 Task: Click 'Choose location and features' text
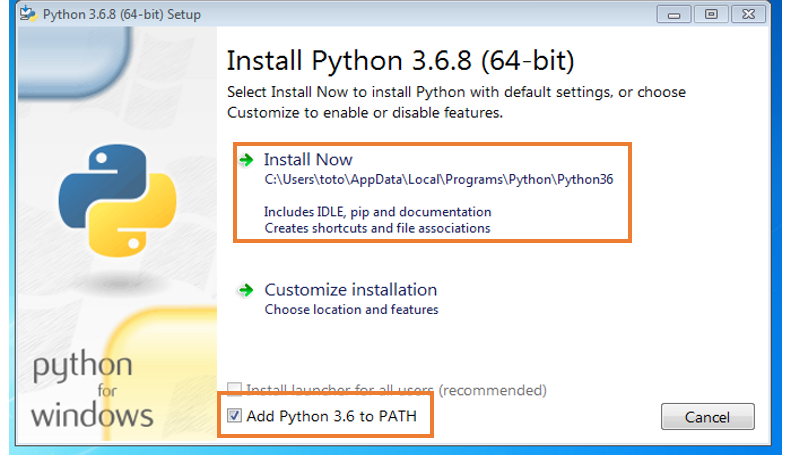[x=351, y=310]
